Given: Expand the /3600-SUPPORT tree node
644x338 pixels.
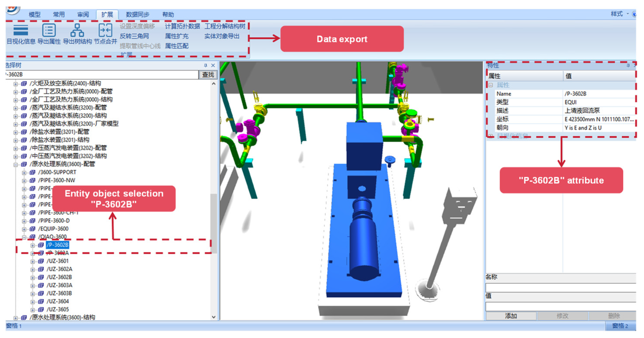Looking at the screenshot, I should point(24,173).
